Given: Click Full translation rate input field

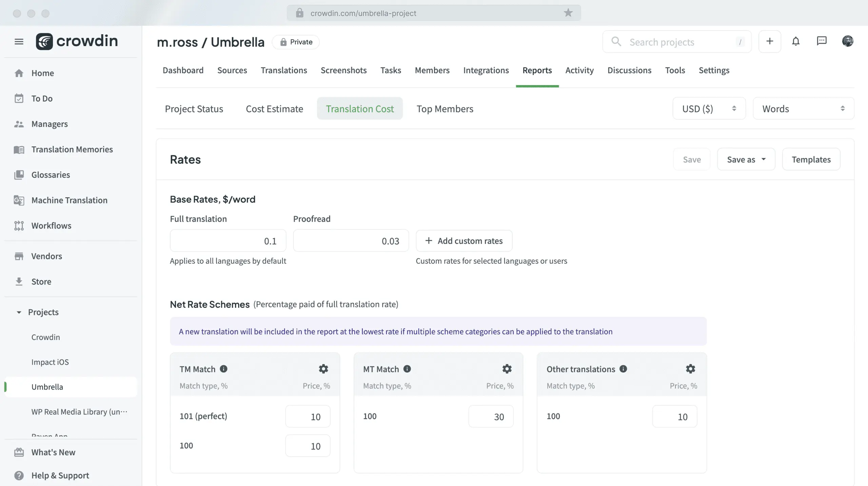Looking at the screenshot, I should [228, 240].
